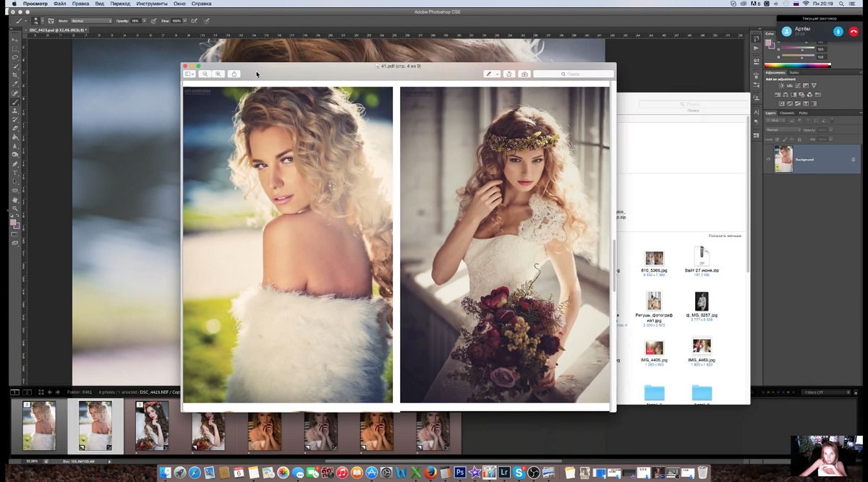This screenshot has height=482, width=868.
Task: Switch to the Styles tab
Action: [794, 72]
